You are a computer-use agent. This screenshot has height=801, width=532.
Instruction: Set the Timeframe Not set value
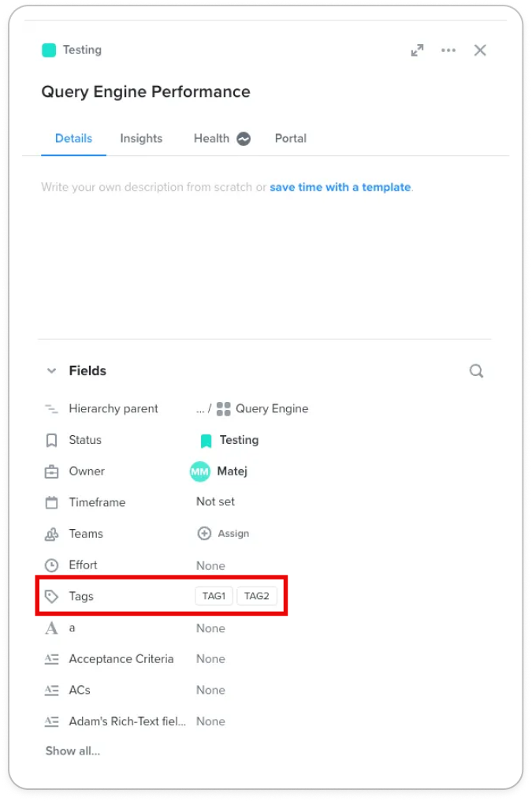pyautogui.click(x=215, y=501)
